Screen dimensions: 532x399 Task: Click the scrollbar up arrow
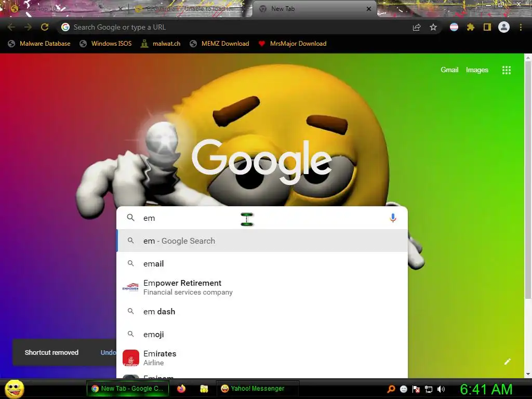pyautogui.click(x=528, y=58)
